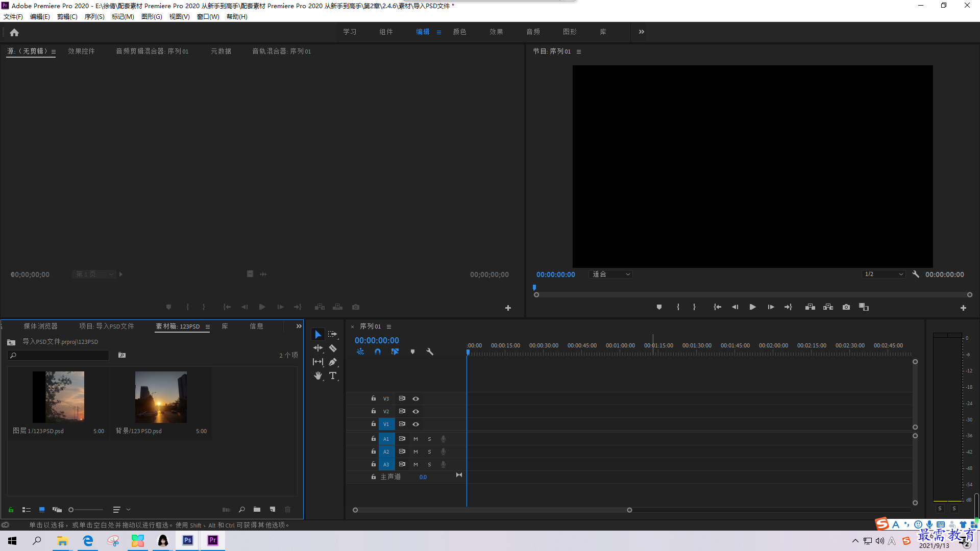Open playback resolution 1/2 dropdown
Image resolution: width=980 pixels, height=551 pixels.
[x=884, y=274]
